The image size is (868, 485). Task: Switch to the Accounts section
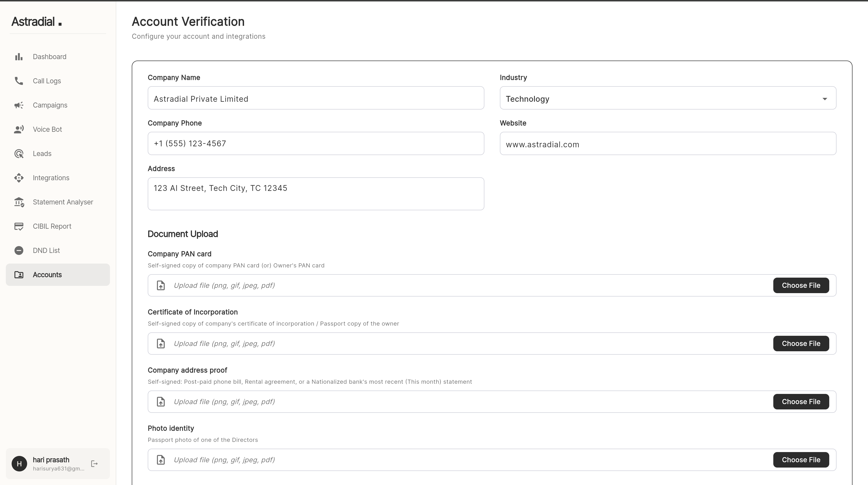47,275
